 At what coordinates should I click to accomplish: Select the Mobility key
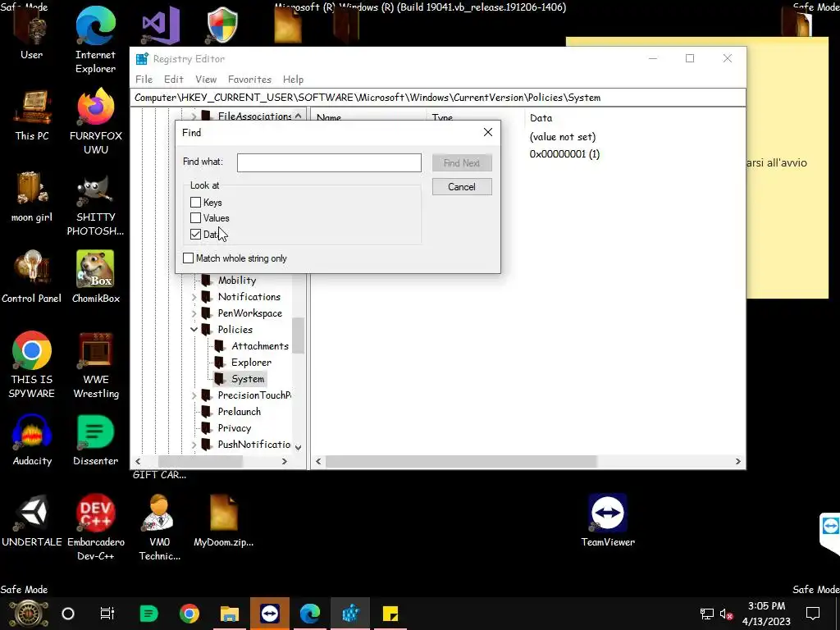click(x=237, y=281)
